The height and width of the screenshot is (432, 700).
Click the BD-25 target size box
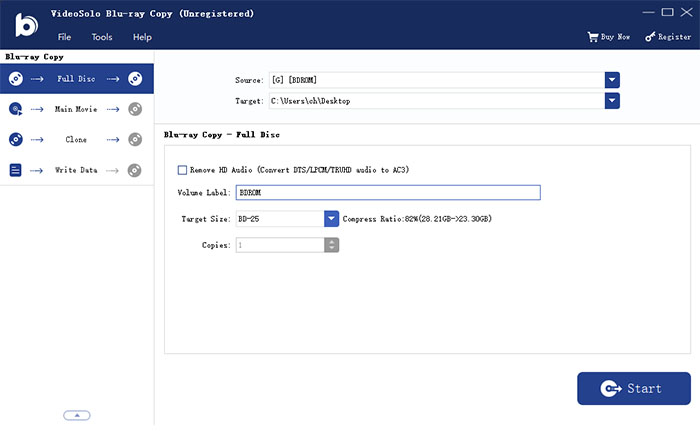click(280, 219)
